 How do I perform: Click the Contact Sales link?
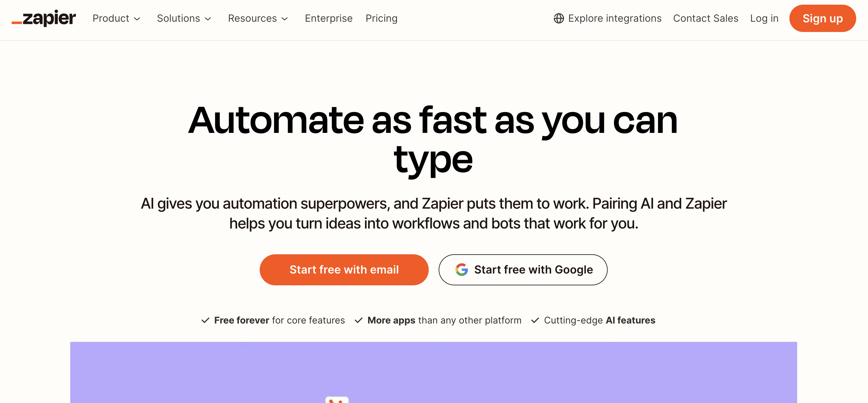(706, 18)
